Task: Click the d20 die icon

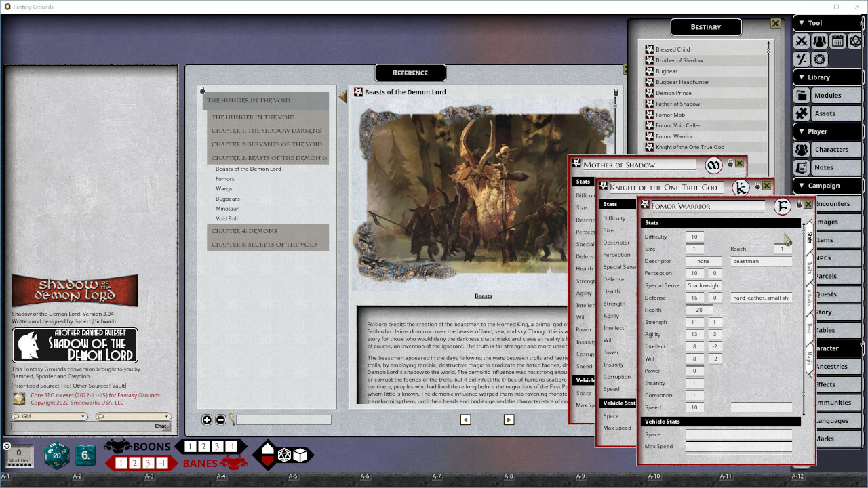Action: [x=56, y=455]
